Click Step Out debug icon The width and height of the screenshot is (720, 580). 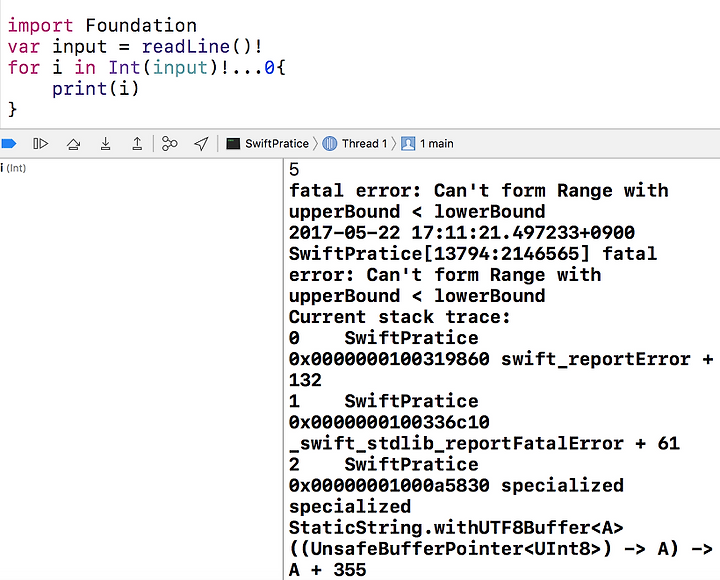pos(137,144)
